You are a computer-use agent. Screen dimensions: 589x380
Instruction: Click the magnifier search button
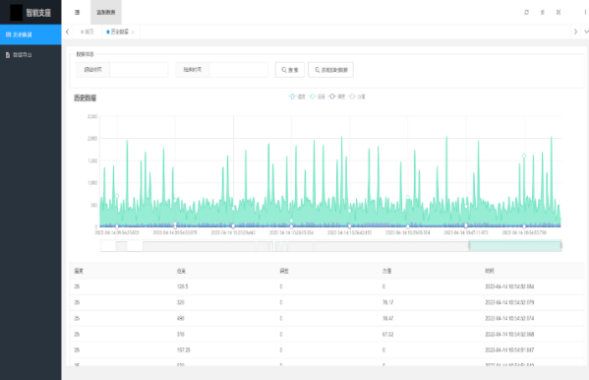[x=290, y=70]
